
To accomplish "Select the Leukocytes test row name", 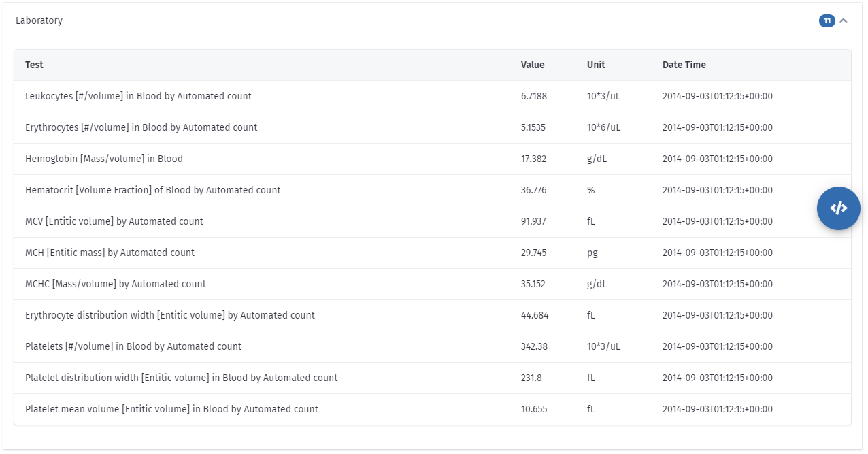I will [x=139, y=96].
